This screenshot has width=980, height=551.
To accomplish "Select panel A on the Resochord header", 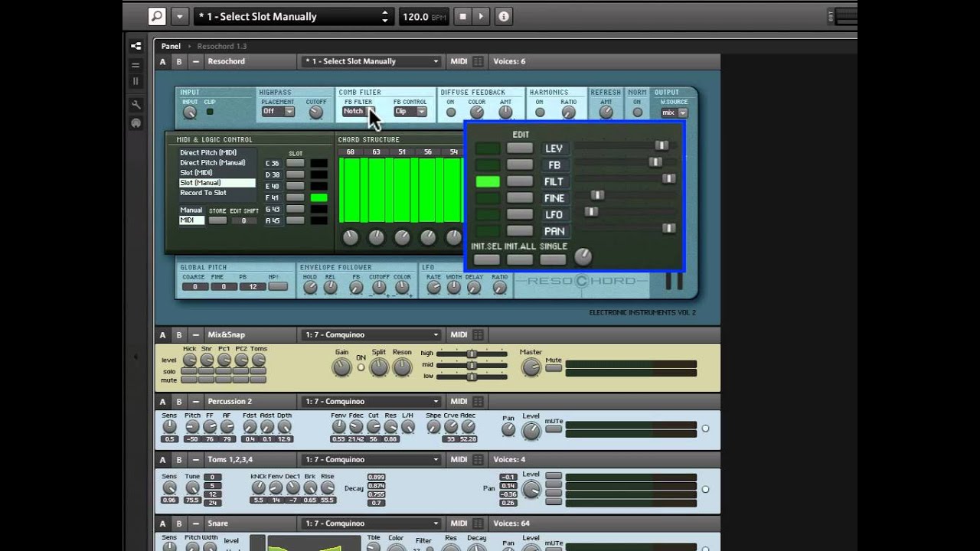I will [162, 61].
